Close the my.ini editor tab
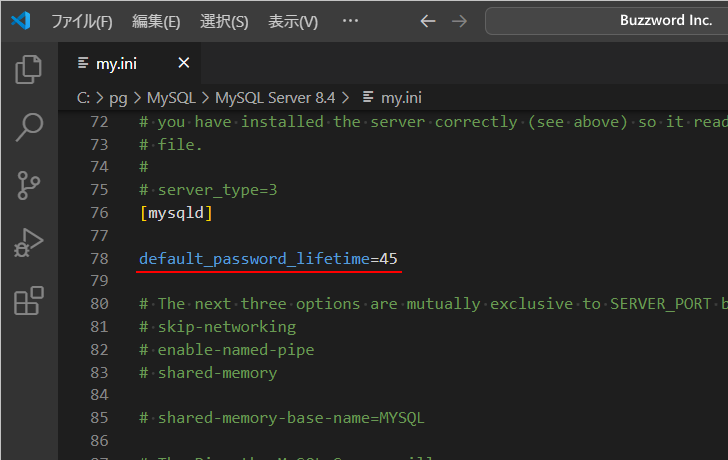Screen dimensions: 728x460 pos(184,63)
